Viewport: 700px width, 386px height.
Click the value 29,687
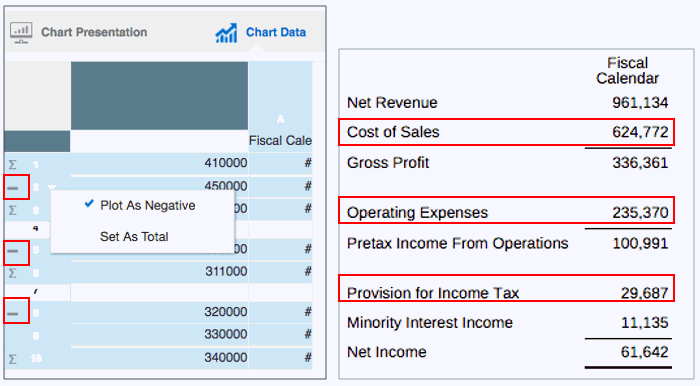644,293
